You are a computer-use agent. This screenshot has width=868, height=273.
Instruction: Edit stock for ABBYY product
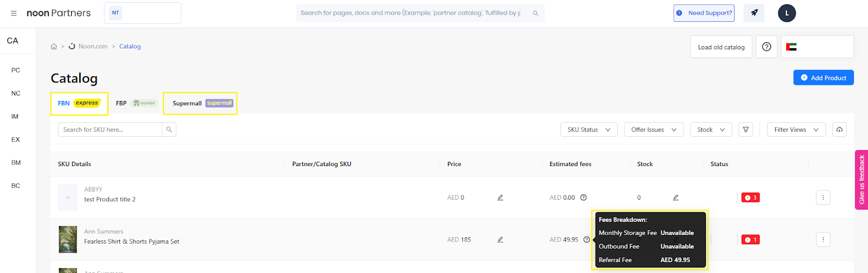[675, 198]
